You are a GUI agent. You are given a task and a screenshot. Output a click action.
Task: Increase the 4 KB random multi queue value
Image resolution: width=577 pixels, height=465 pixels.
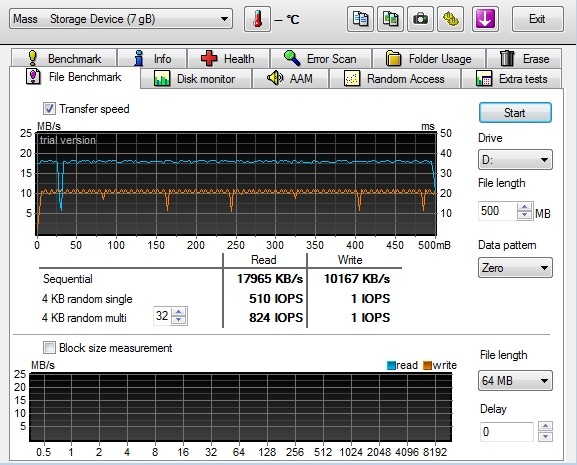coord(179,312)
